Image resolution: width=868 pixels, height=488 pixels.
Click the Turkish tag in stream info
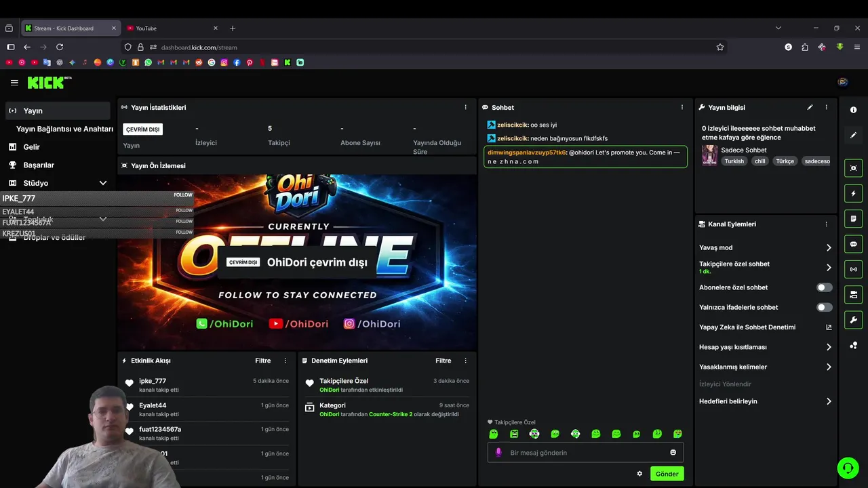tap(734, 161)
